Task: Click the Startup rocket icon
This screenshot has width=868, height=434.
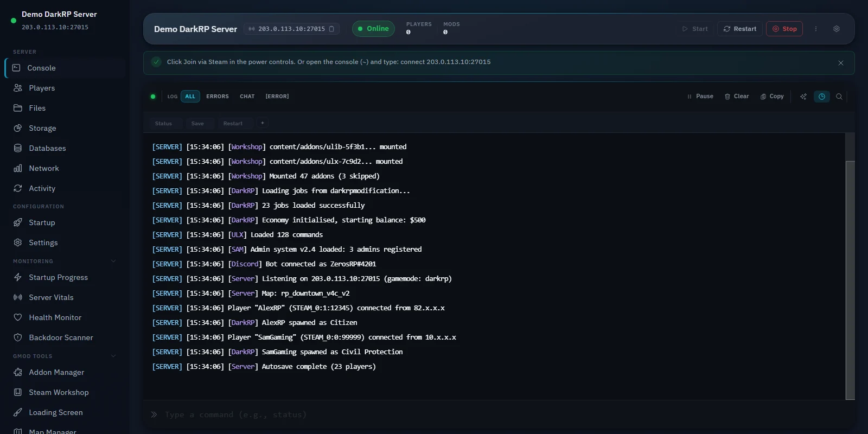Action: point(18,222)
